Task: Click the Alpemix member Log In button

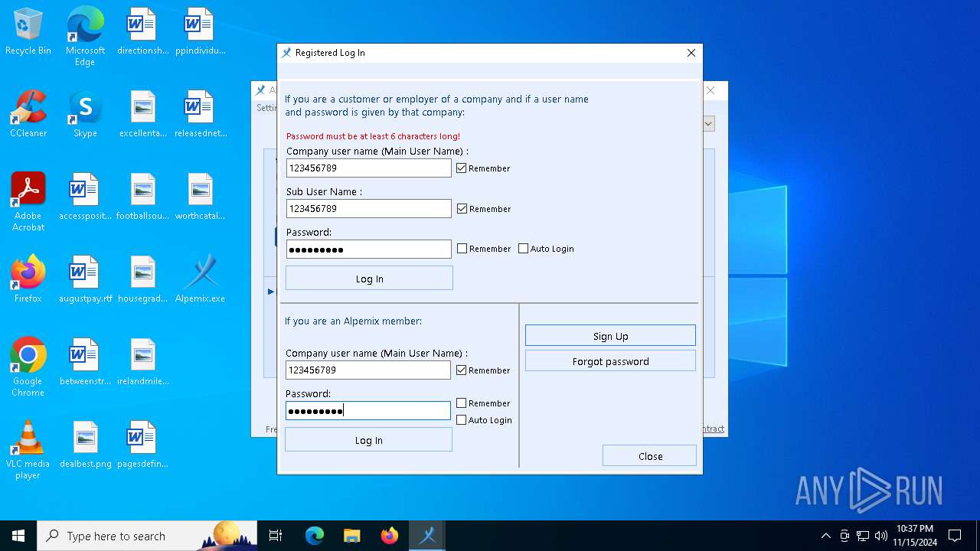Action: 368,440
